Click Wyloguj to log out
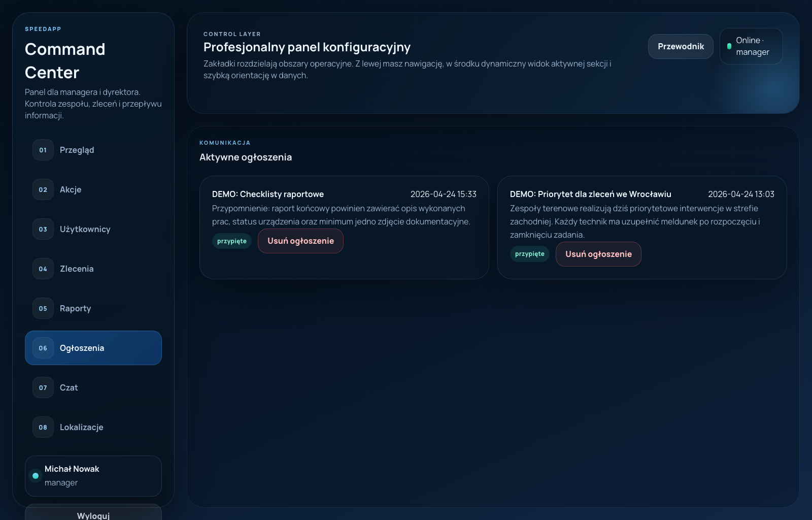812x520 pixels. point(93,515)
